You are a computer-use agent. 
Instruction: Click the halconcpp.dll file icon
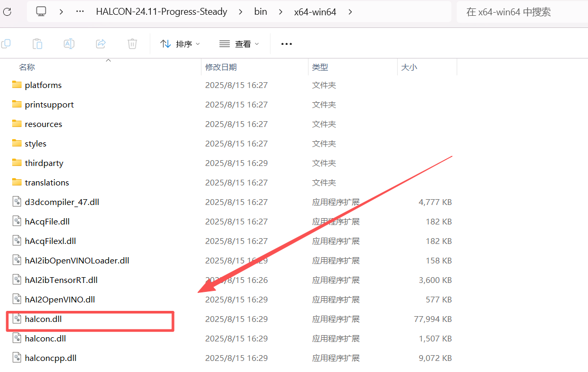click(x=17, y=357)
